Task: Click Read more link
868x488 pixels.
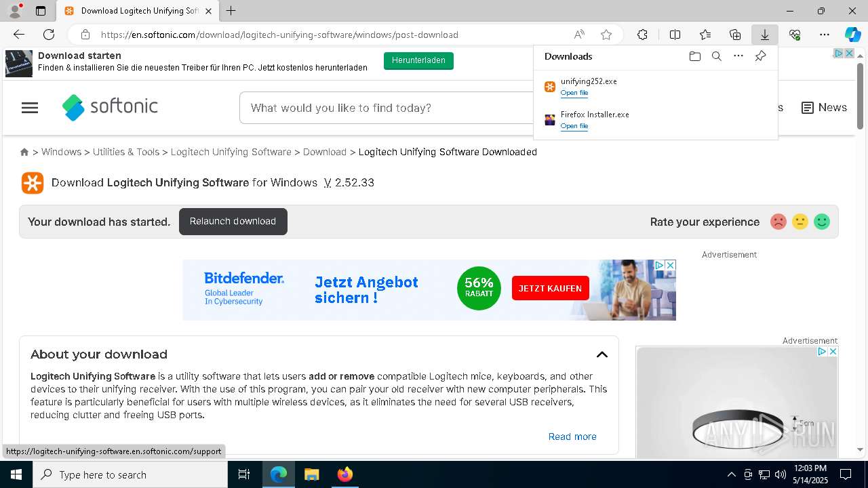Action: click(572, 436)
